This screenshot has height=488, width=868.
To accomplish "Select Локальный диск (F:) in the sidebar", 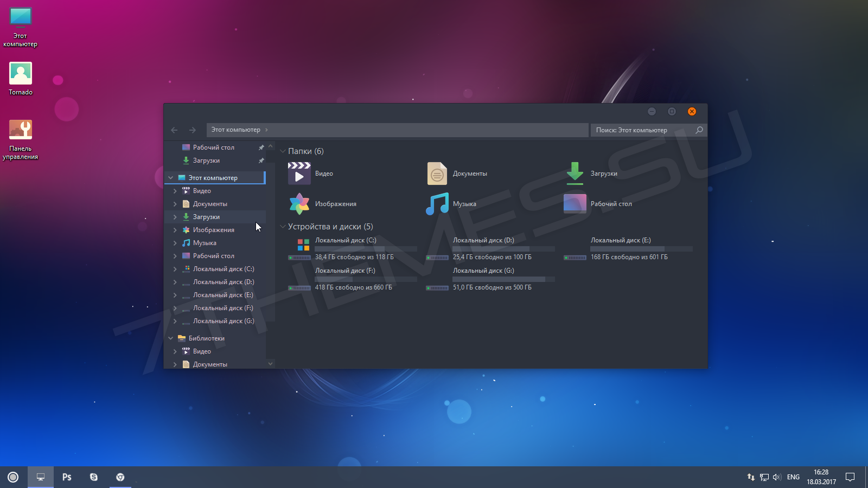I will (223, 308).
